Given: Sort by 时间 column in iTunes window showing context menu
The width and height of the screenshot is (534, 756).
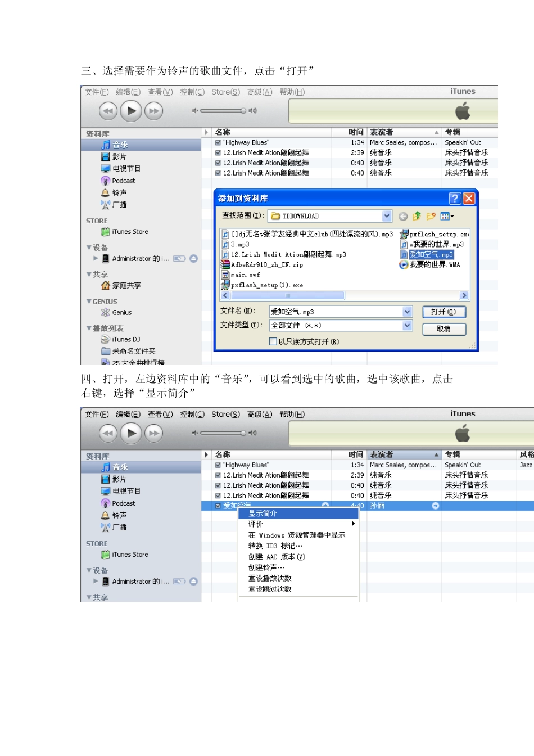Looking at the screenshot, I should pyautogui.click(x=350, y=454).
